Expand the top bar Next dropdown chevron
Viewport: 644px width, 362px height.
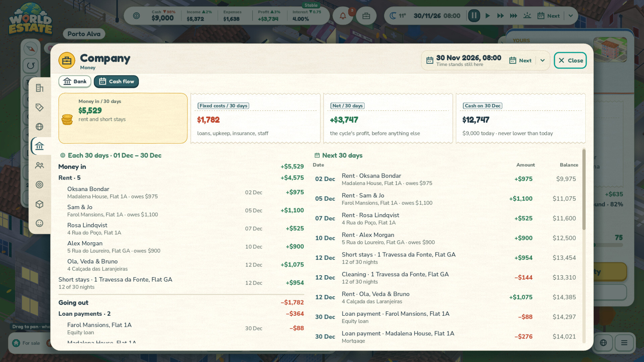571,16
